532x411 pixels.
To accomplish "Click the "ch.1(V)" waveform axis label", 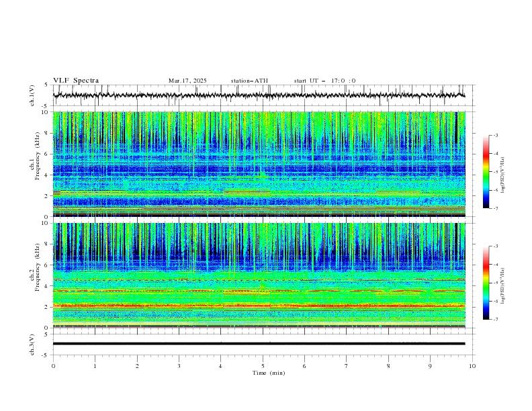I will [32, 95].
